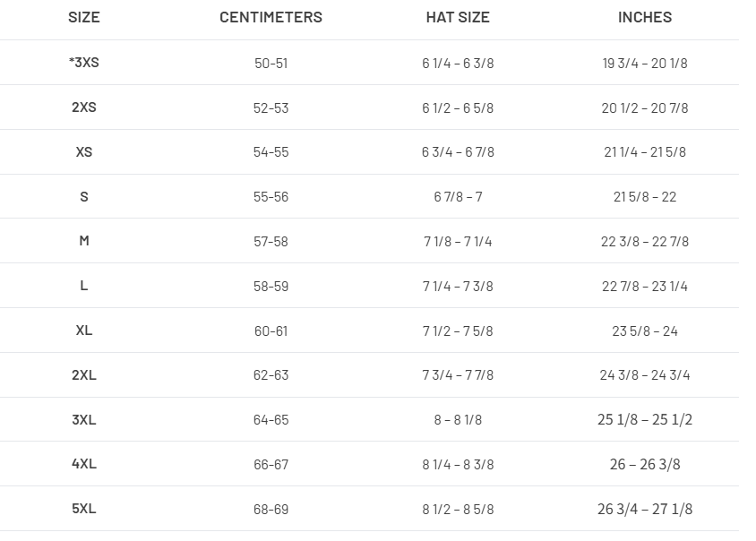Select the *3XS size row label
Image resolution: width=756 pixels, height=541 pixels.
tap(84, 63)
